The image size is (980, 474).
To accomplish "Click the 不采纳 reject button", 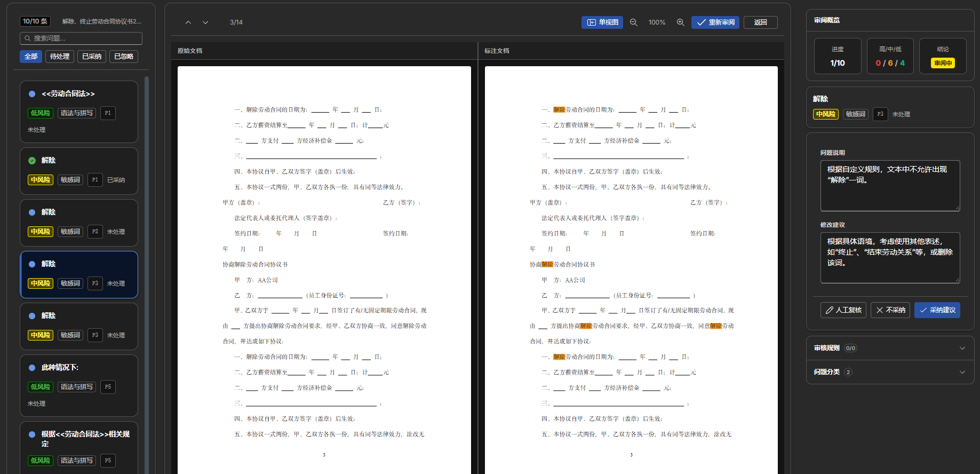I will [x=891, y=310].
